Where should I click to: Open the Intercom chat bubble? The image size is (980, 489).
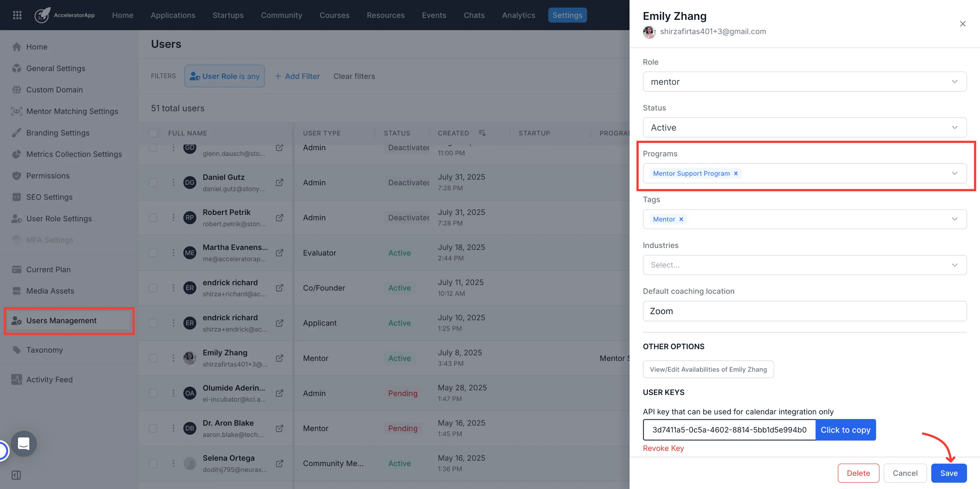tap(24, 443)
